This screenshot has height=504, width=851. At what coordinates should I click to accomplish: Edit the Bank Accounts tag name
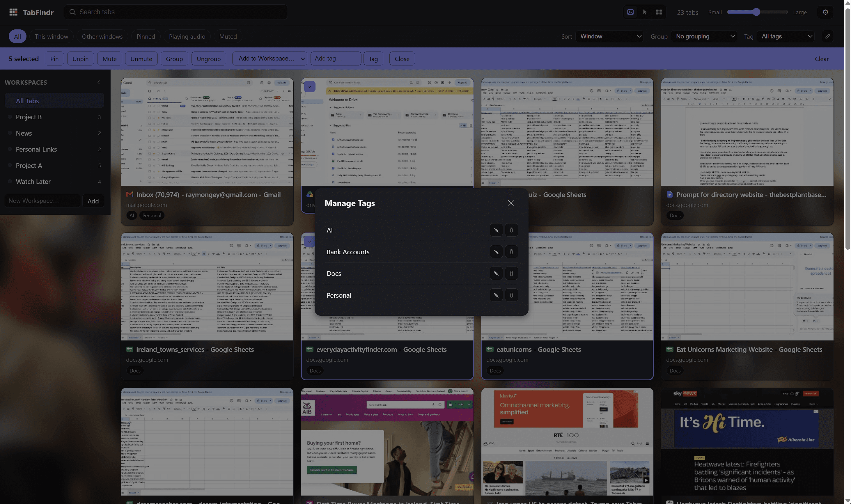(496, 252)
